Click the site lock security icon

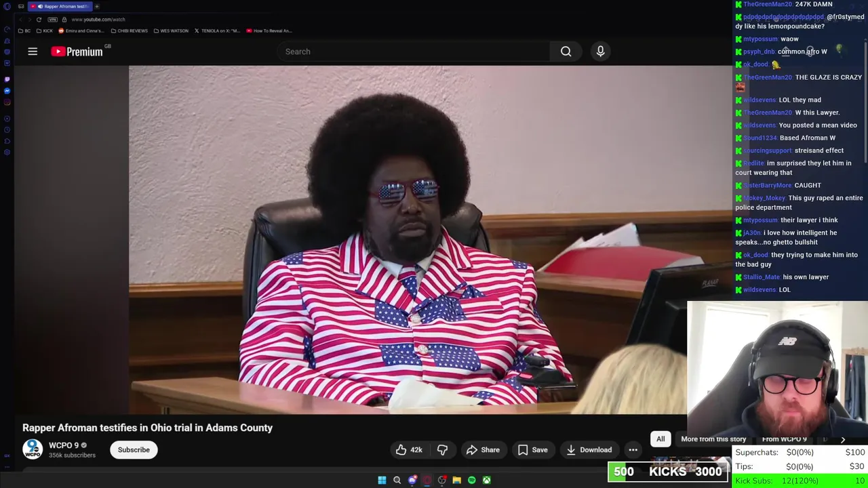click(63, 20)
